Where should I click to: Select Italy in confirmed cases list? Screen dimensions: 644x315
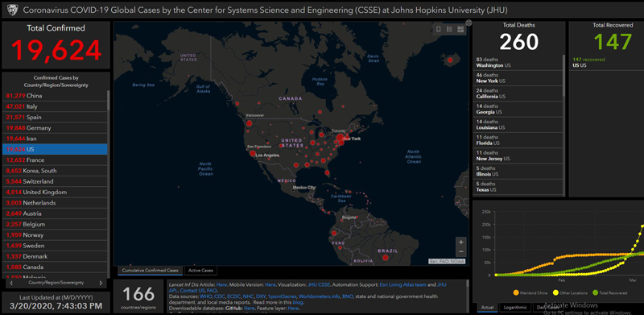(x=55, y=106)
